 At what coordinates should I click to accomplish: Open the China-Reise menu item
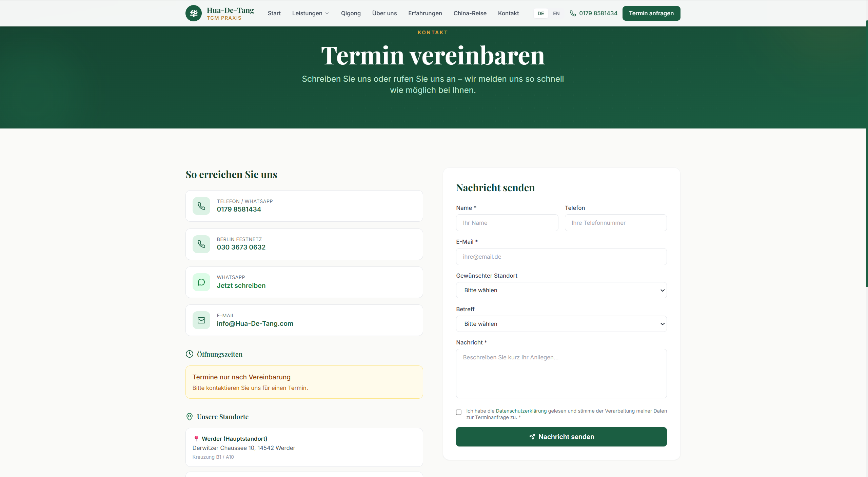pos(470,13)
